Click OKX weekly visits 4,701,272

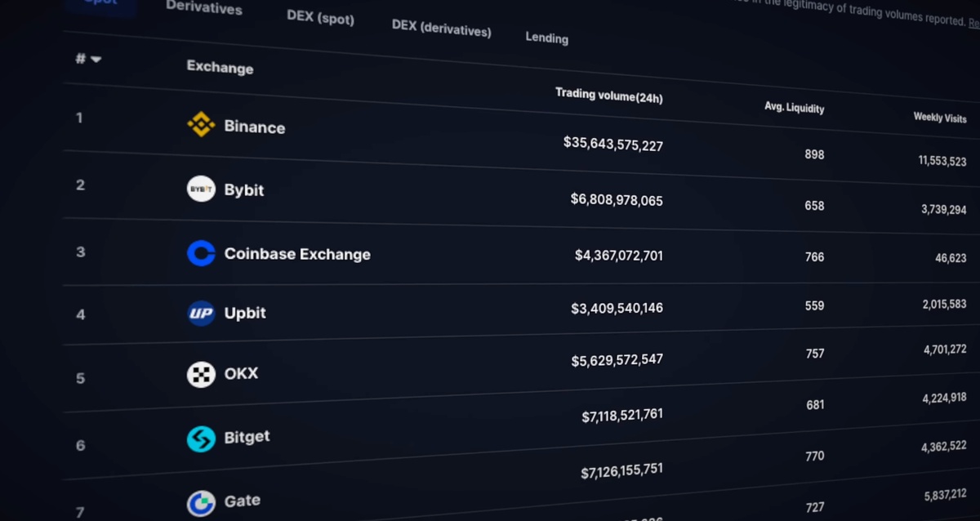[945, 350]
